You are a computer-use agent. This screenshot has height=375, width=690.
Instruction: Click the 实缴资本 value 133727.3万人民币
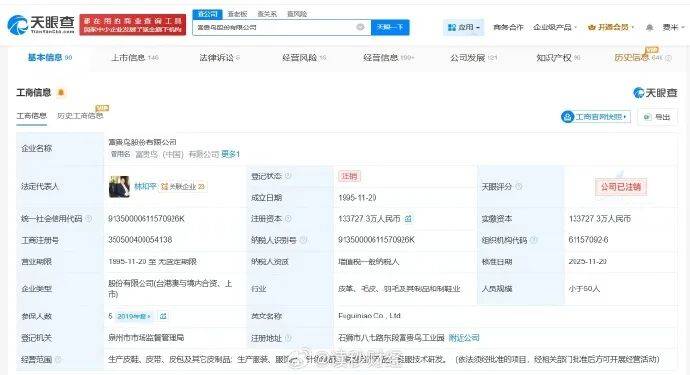pyautogui.click(x=599, y=219)
